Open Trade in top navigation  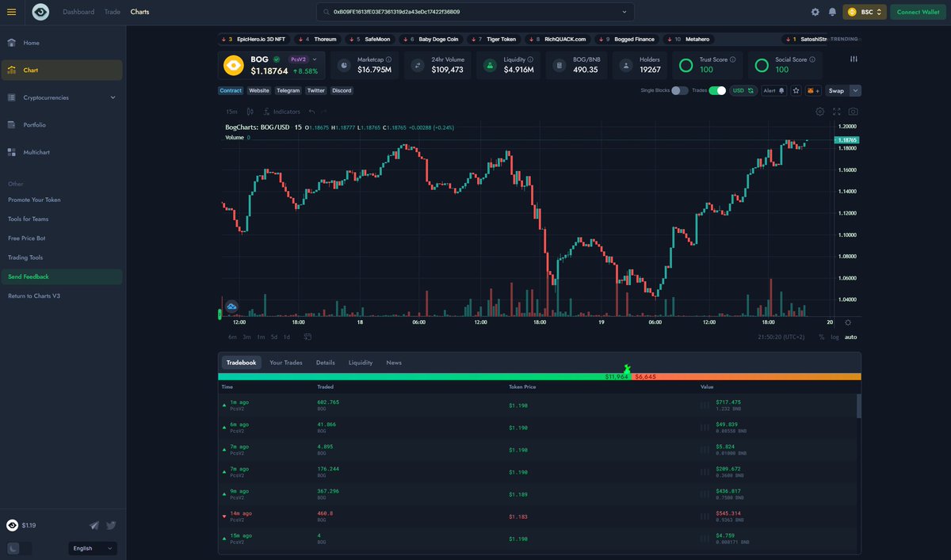point(113,12)
